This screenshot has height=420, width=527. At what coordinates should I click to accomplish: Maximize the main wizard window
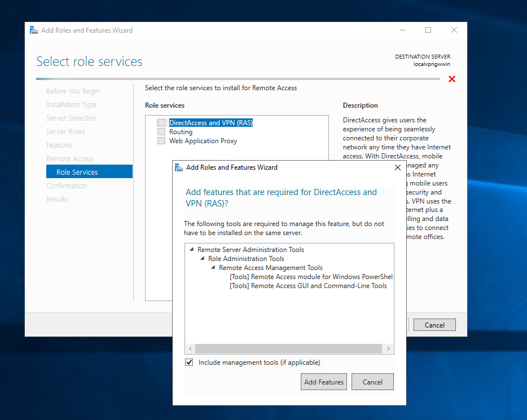(428, 30)
